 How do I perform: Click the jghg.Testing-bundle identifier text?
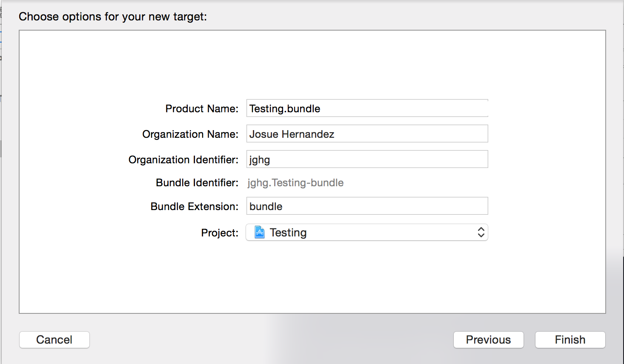pos(295,183)
